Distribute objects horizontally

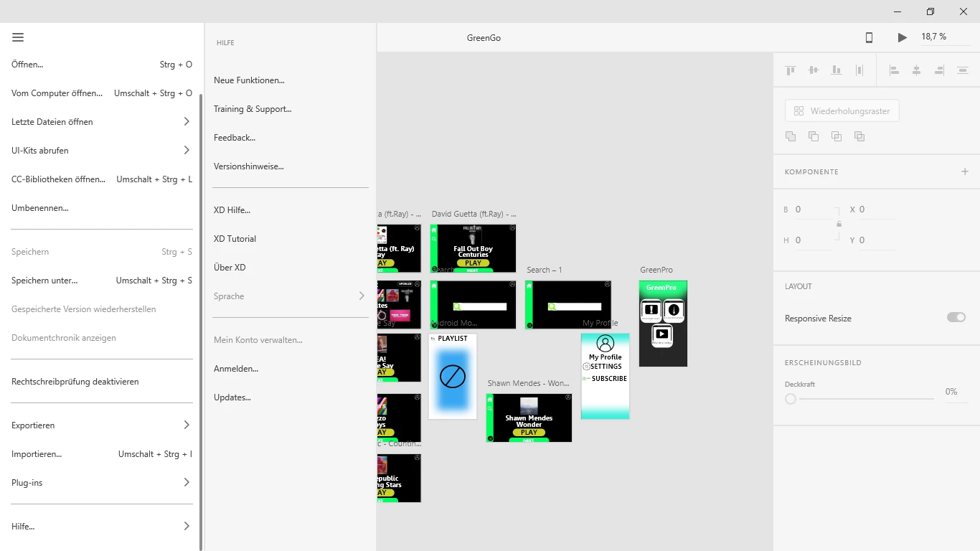click(962, 70)
